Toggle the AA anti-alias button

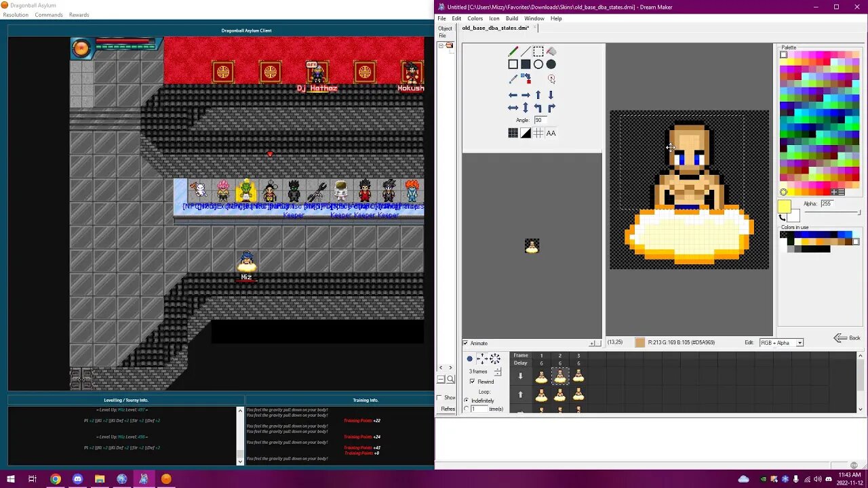click(551, 133)
